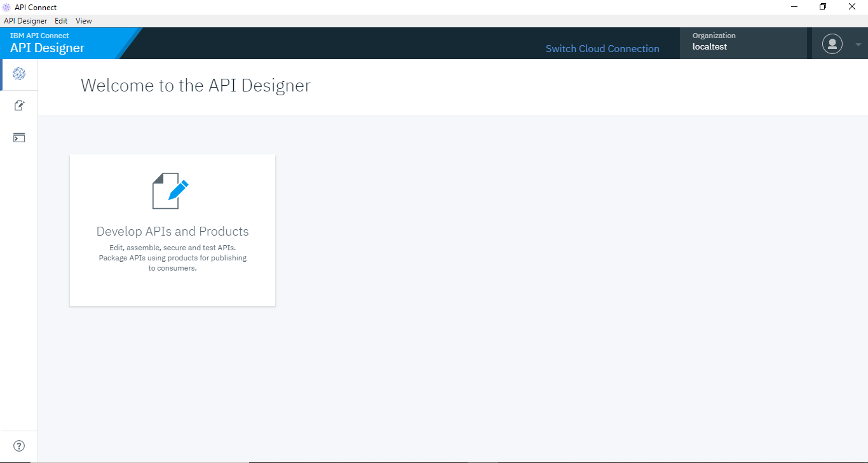868x463 pixels.
Task: Click the Welcome to the API Designer heading
Action: coord(196,86)
